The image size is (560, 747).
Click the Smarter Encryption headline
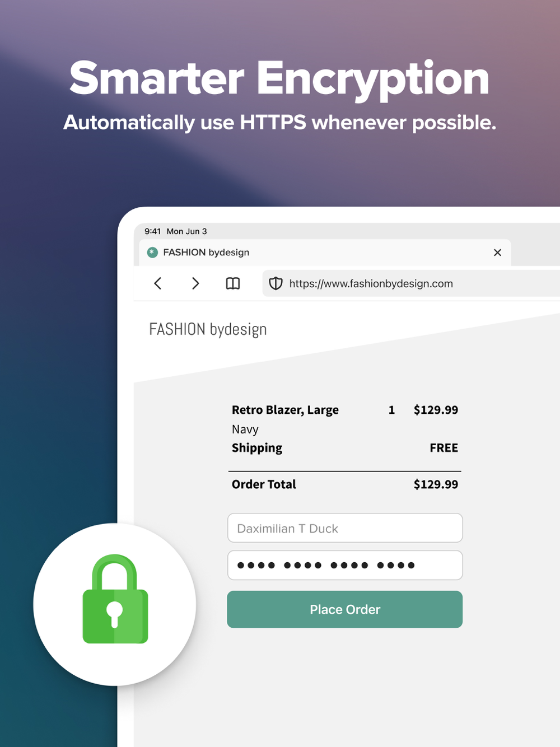click(x=279, y=79)
